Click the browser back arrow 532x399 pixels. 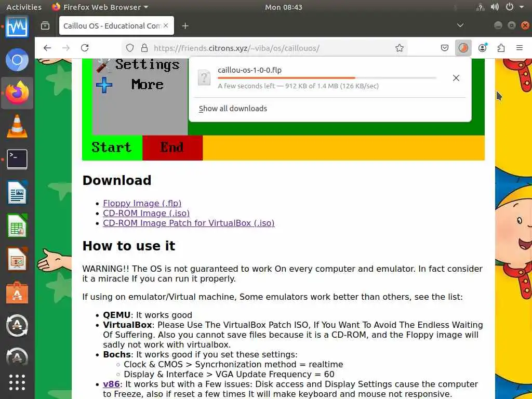point(47,48)
